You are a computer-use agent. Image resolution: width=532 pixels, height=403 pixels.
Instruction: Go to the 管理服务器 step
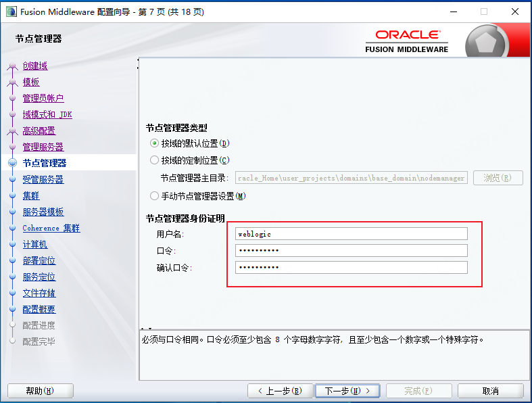point(43,147)
